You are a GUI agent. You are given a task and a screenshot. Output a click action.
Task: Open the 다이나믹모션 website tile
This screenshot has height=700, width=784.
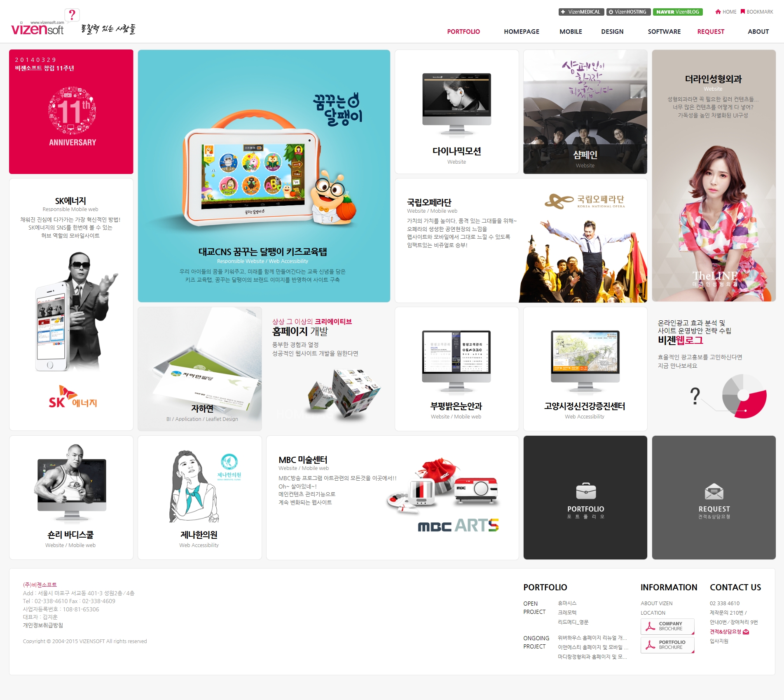(x=457, y=112)
